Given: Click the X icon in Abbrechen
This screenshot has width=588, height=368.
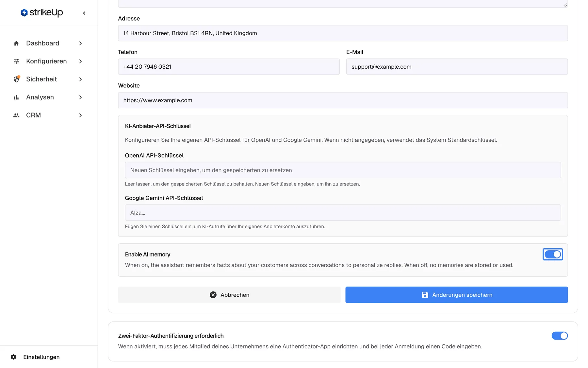Looking at the screenshot, I should [x=213, y=295].
